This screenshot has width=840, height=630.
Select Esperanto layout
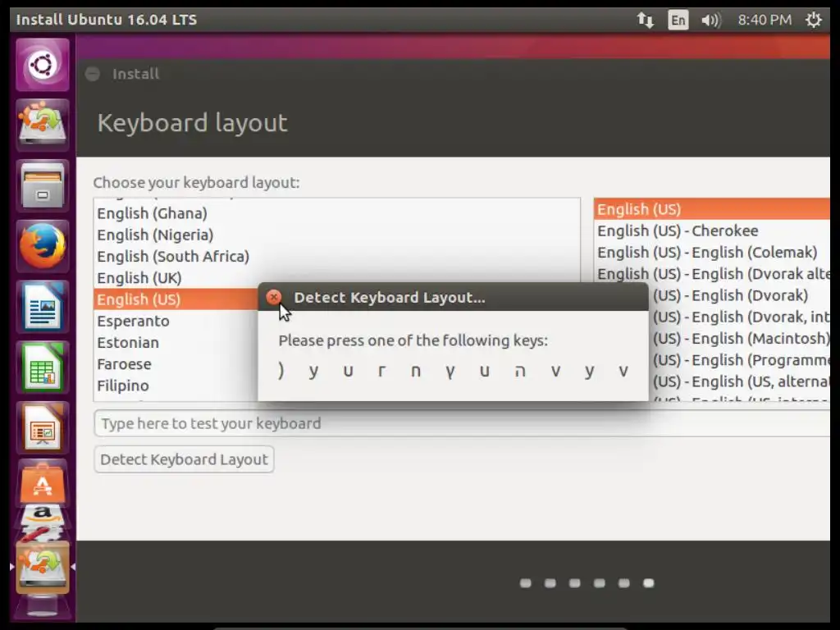click(x=176, y=321)
